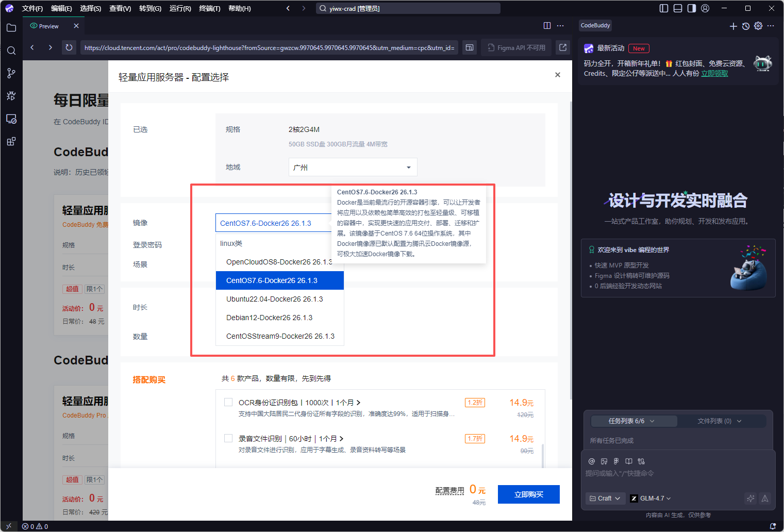Image resolution: width=784 pixels, height=532 pixels.
Task: Check the OCR身份证识别包 checkbox
Action: tap(228, 402)
